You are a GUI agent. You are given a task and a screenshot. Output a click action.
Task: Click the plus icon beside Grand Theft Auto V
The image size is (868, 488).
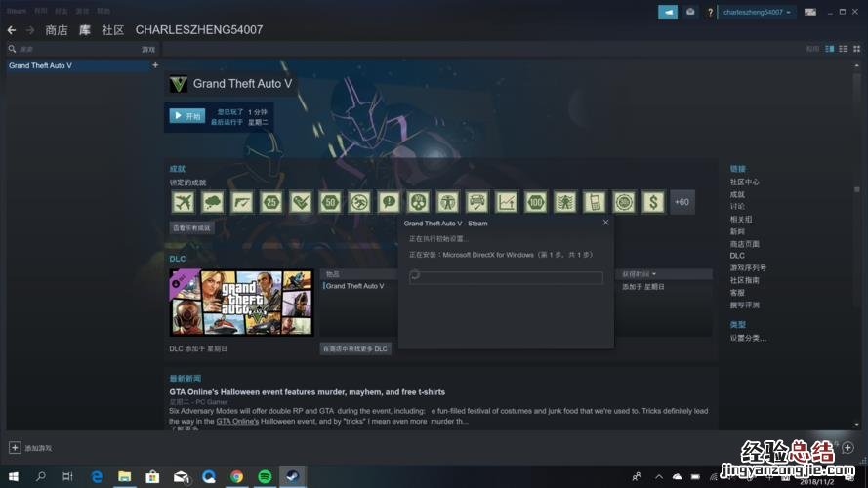click(x=155, y=65)
